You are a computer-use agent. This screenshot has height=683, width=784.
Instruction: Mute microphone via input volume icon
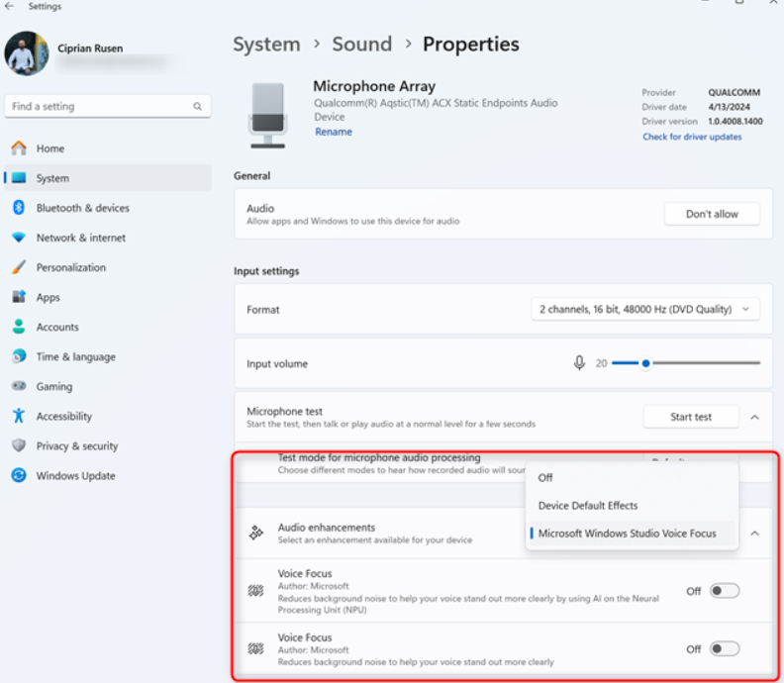pyautogui.click(x=579, y=363)
